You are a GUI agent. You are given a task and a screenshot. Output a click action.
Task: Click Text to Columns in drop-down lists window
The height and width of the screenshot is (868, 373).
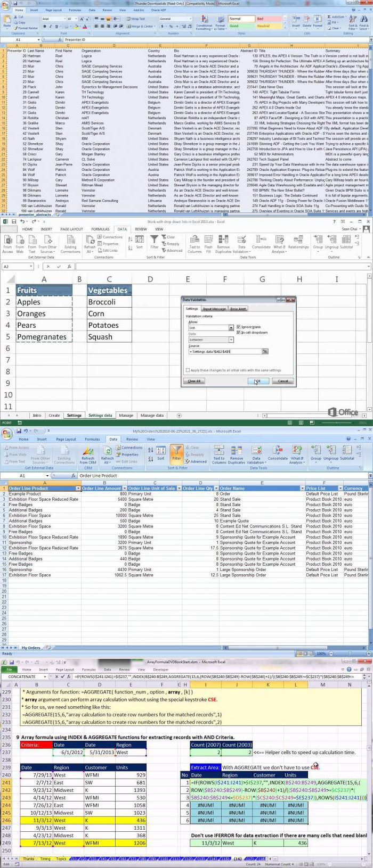click(194, 243)
